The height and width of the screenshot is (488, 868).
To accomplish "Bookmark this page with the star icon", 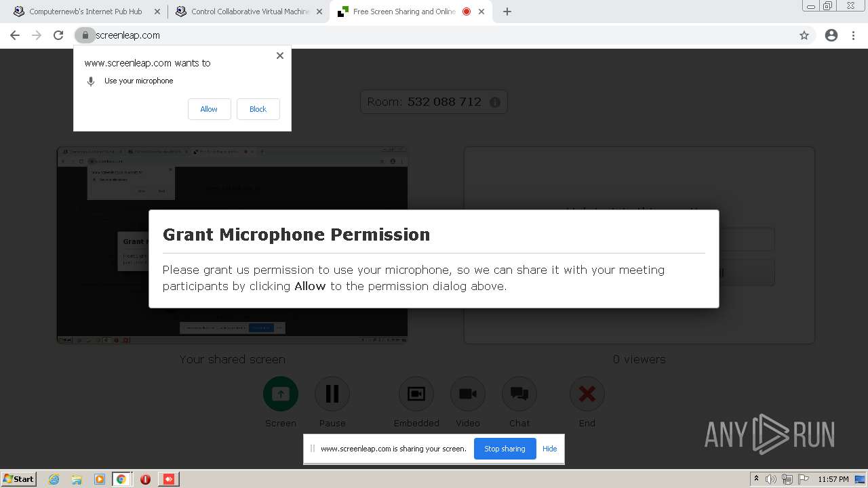I will tap(804, 35).
